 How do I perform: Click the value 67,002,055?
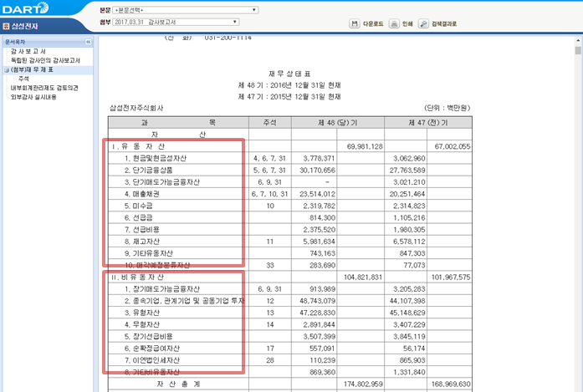[x=453, y=146]
